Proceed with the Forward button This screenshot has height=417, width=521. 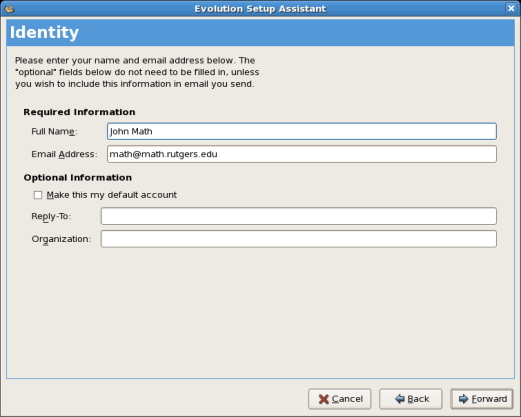pyautogui.click(x=482, y=399)
